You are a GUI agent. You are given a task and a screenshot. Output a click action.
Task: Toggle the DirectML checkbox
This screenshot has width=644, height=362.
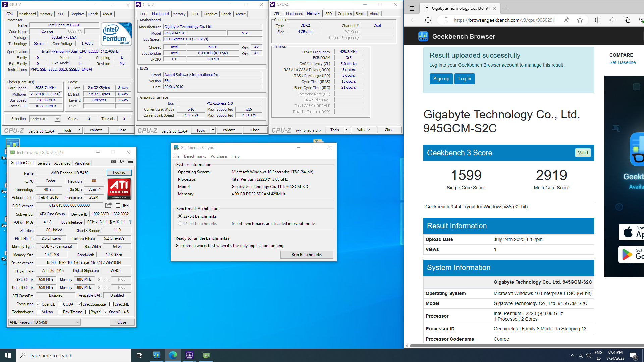pyautogui.click(x=112, y=304)
